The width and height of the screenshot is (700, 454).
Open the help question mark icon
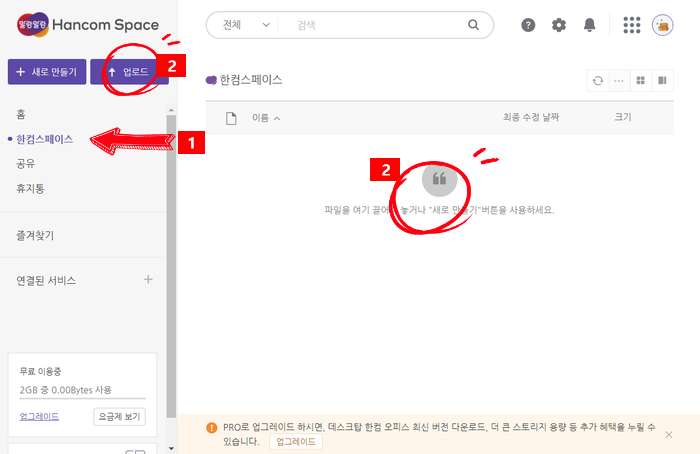528,25
